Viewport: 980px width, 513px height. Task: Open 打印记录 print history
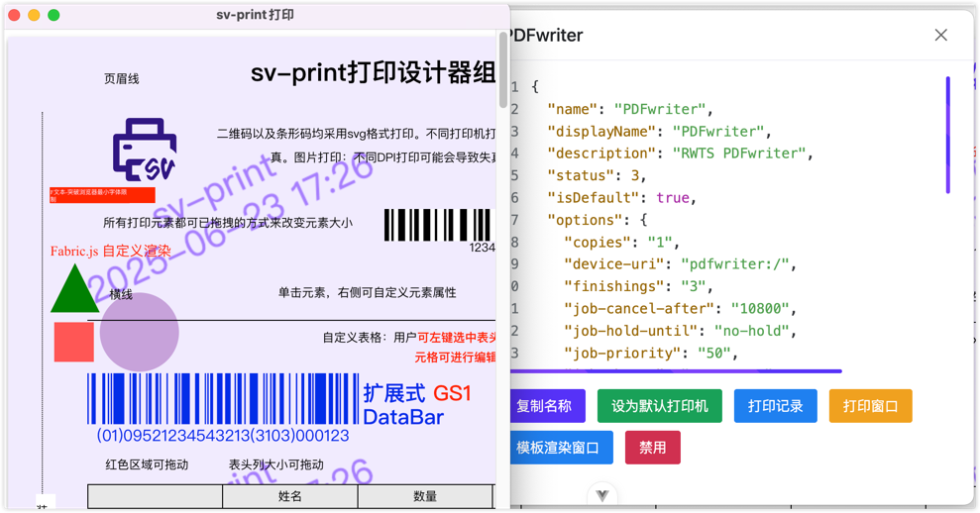(775, 406)
